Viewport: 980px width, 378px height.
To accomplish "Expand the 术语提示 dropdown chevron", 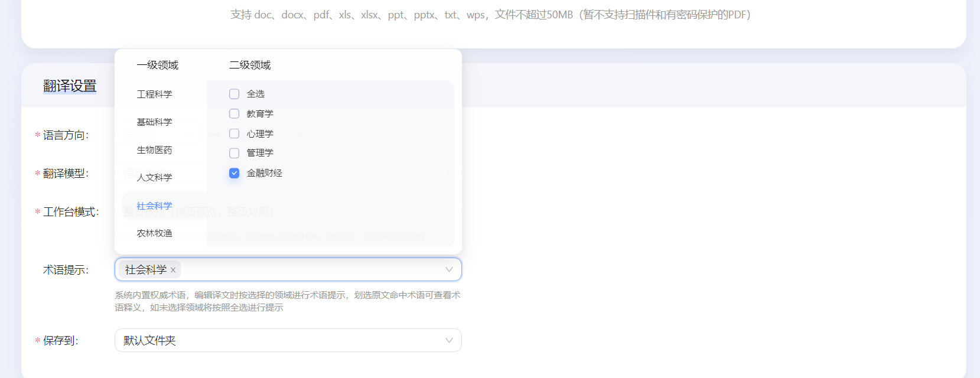I will (449, 269).
